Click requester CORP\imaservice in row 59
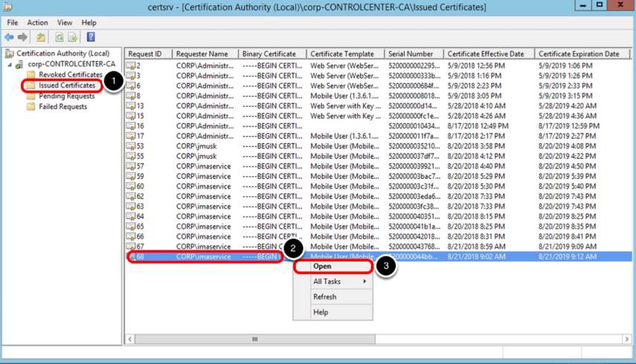Image resolution: width=636 pixels, height=364 pixels. pyautogui.click(x=203, y=176)
